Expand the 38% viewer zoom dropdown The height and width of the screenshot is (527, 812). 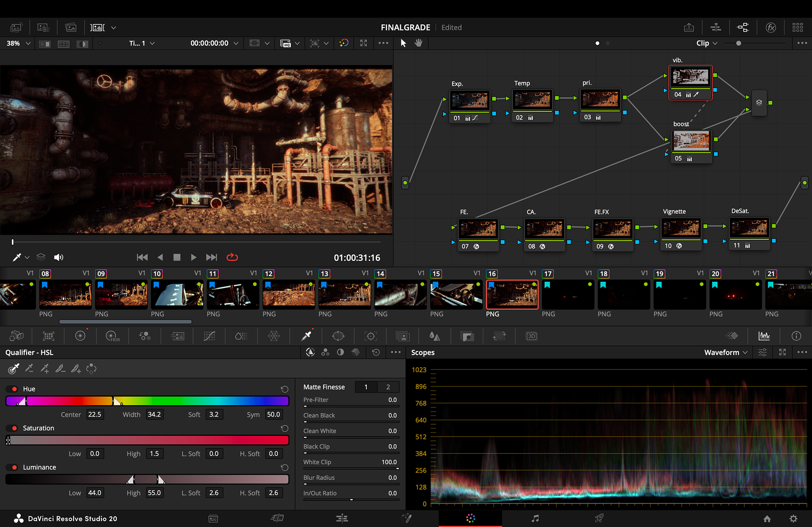tap(19, 43)
